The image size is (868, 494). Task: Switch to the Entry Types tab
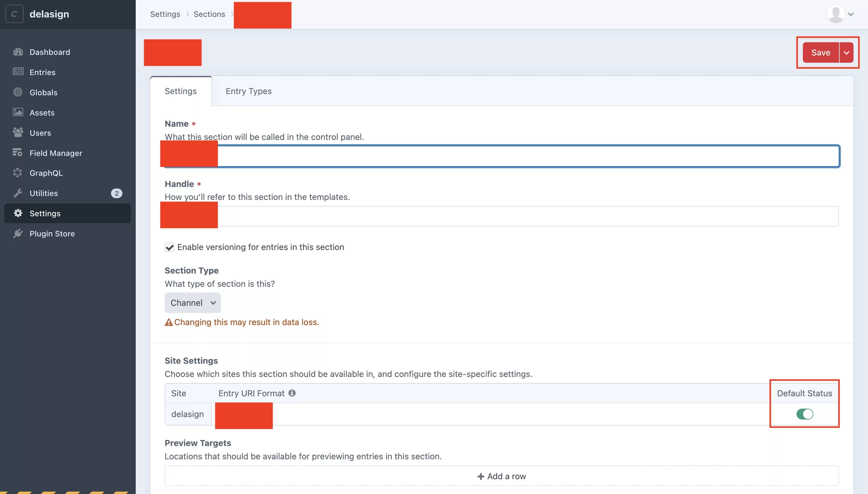[249, 91]
